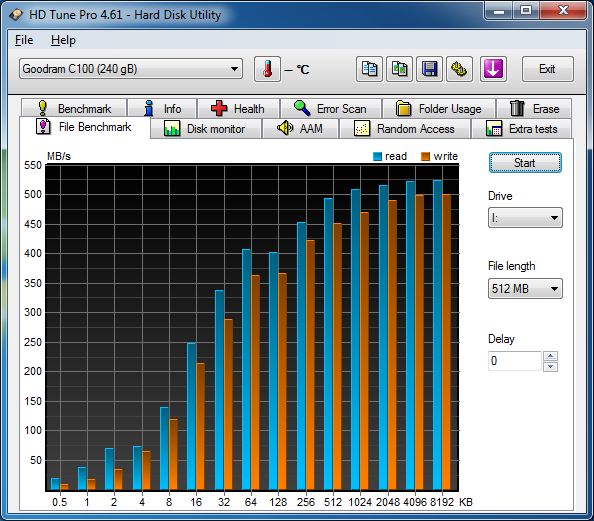Image resolution: width=594 pixels, height=521 pixels.
Task: Click the Start benchmark button
Action: 525,163
